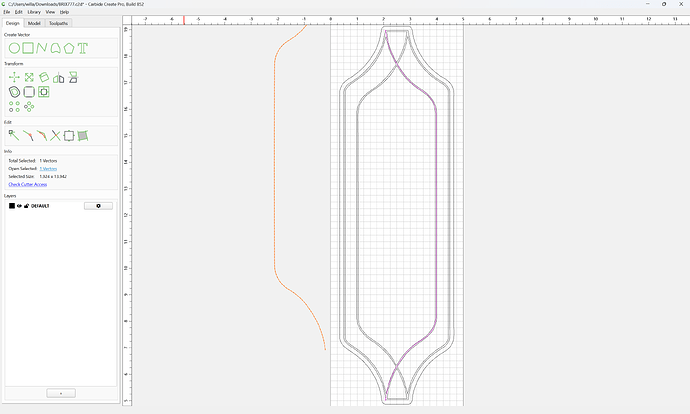Open DEFAULT layer settings gear button

click(98, 206)
